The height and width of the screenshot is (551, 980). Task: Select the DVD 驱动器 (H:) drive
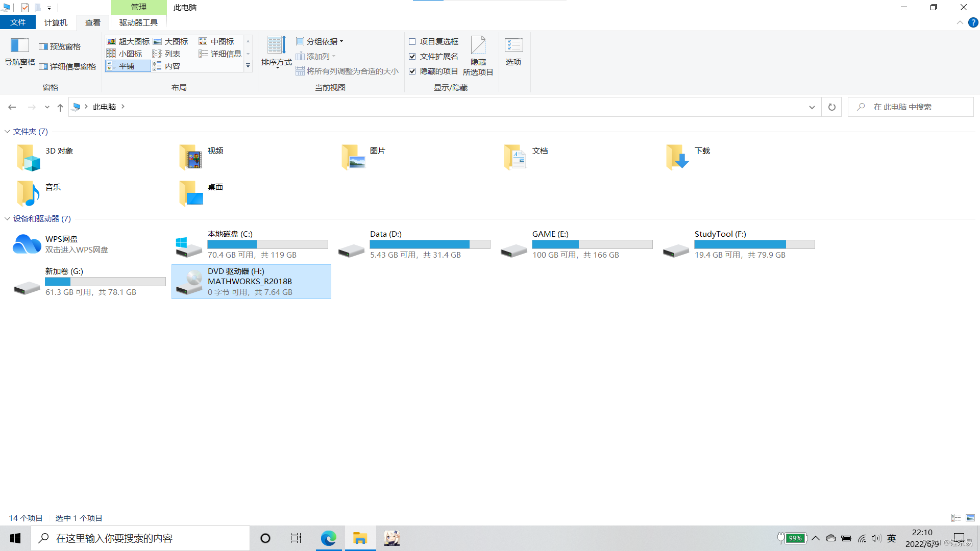coord(251,282)
